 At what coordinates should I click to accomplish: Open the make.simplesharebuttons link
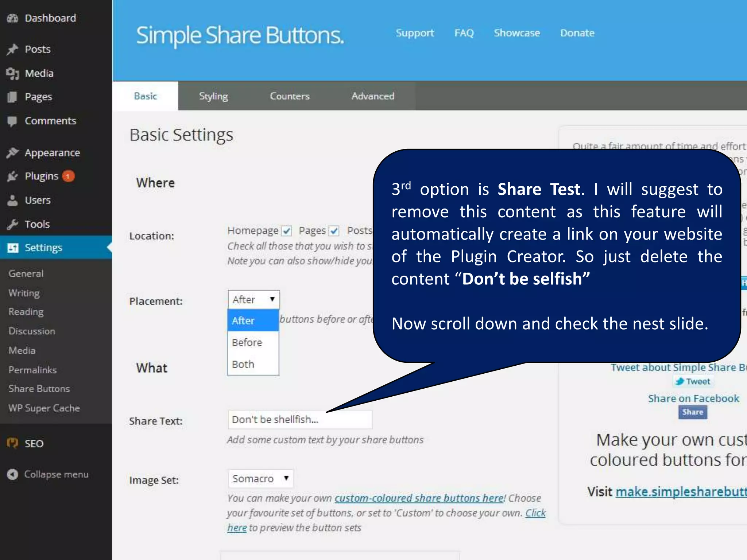pos(681,491)
